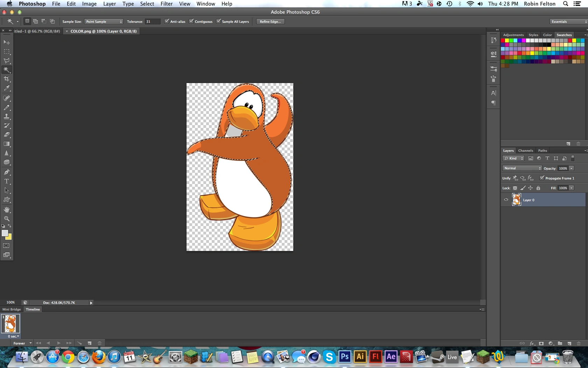Screen dimensions: 588x368
Task: Select the Eyedropper tool
Action: 7,88
